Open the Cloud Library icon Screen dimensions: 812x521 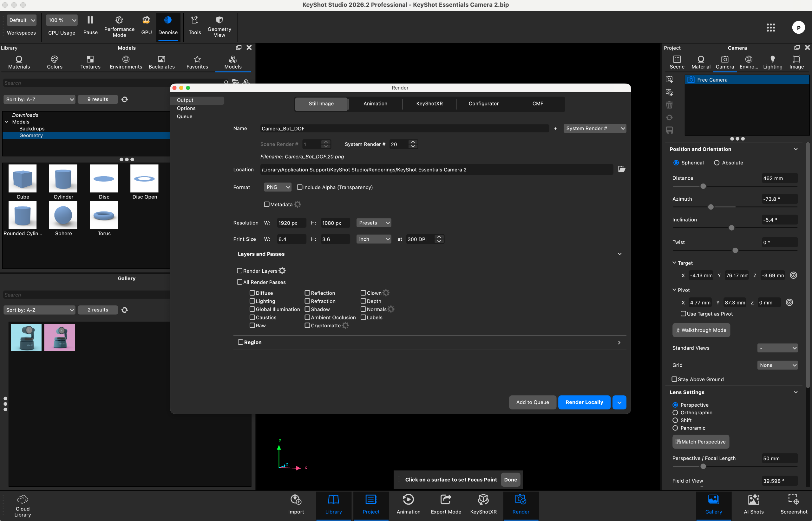click(x=23, y=506)
